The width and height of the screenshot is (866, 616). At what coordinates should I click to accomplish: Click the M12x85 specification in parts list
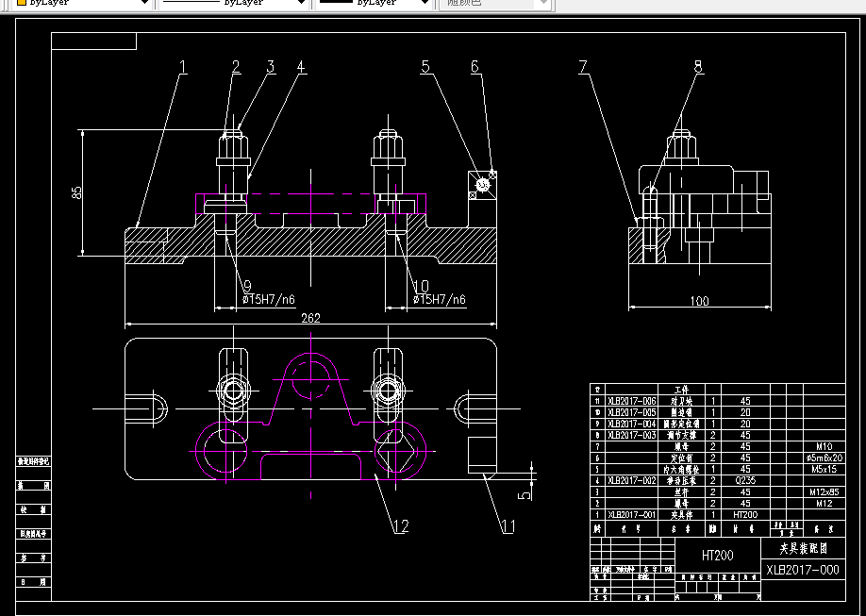pyautogui.click(x=824, y=492)
